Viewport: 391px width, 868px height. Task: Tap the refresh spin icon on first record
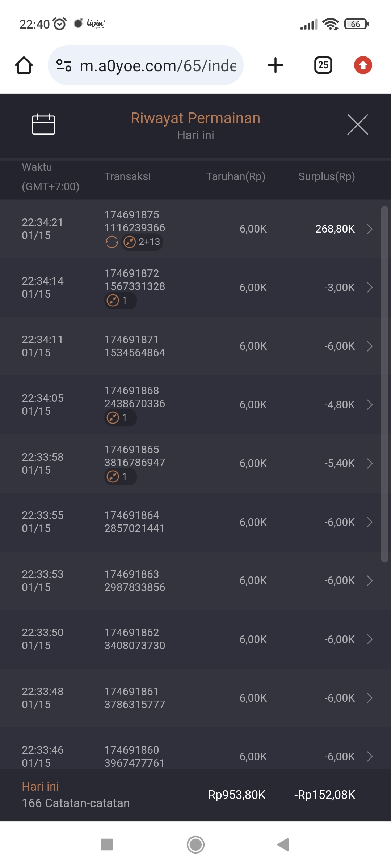pyautogui.click(x=112, y=242)
